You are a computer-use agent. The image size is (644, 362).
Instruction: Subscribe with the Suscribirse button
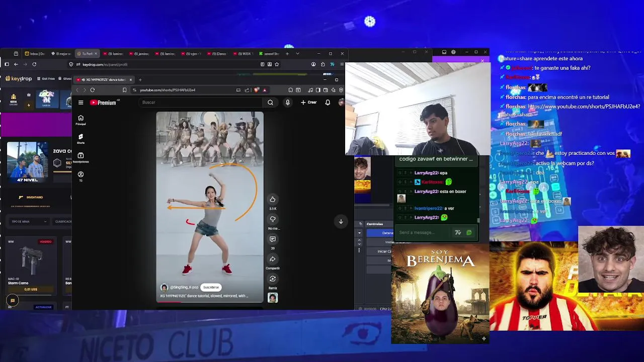coord(211,287)
